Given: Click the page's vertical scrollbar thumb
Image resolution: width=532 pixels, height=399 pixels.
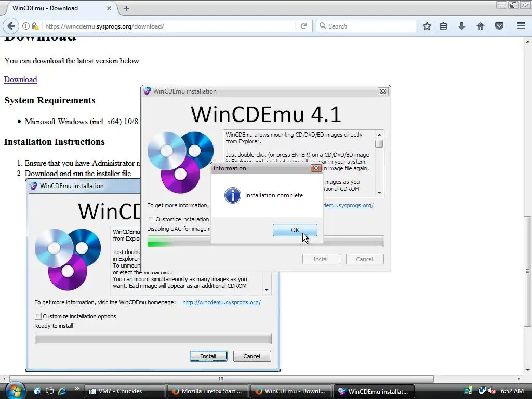Looking at the screenshot, I should (x=527, y=271).
